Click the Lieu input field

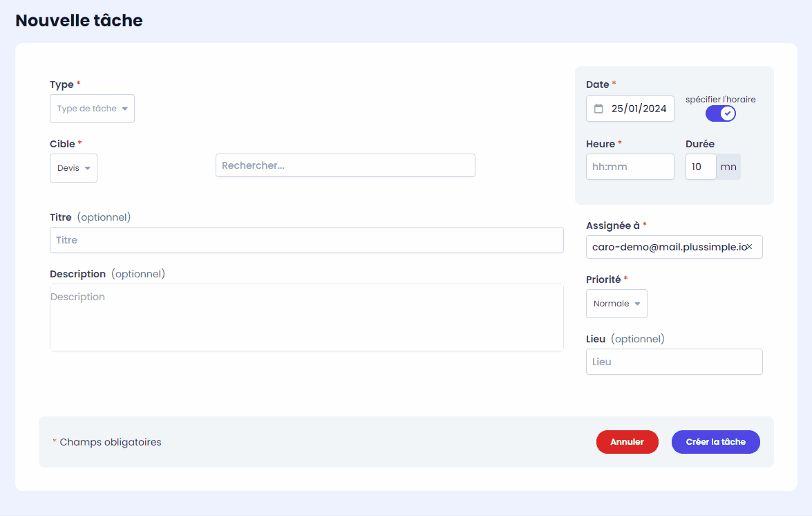[674, 362]
